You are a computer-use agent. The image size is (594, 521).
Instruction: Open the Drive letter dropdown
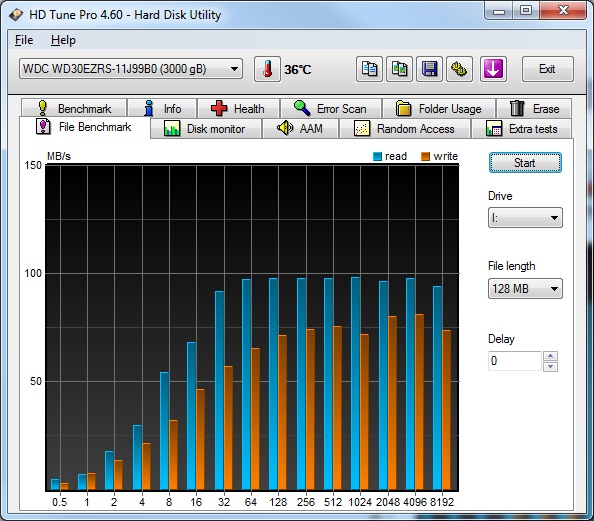coord(525,217)
